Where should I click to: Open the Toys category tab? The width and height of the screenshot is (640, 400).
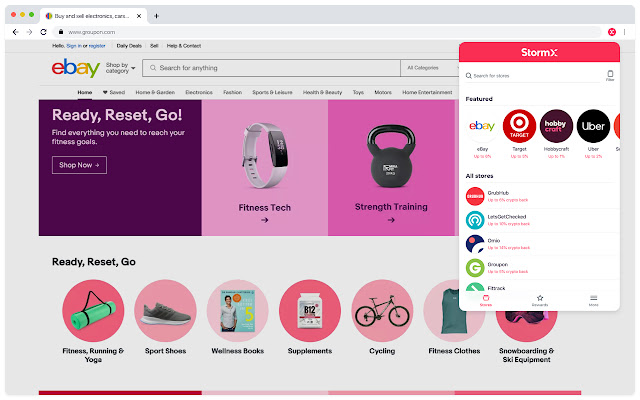[358, 92]
